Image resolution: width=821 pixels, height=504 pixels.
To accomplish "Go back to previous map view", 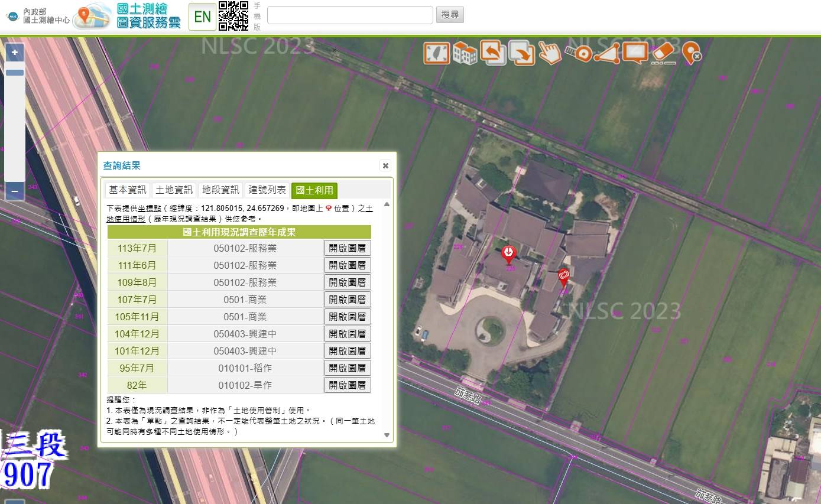I will pyautogui.click(x=493, y=53).
